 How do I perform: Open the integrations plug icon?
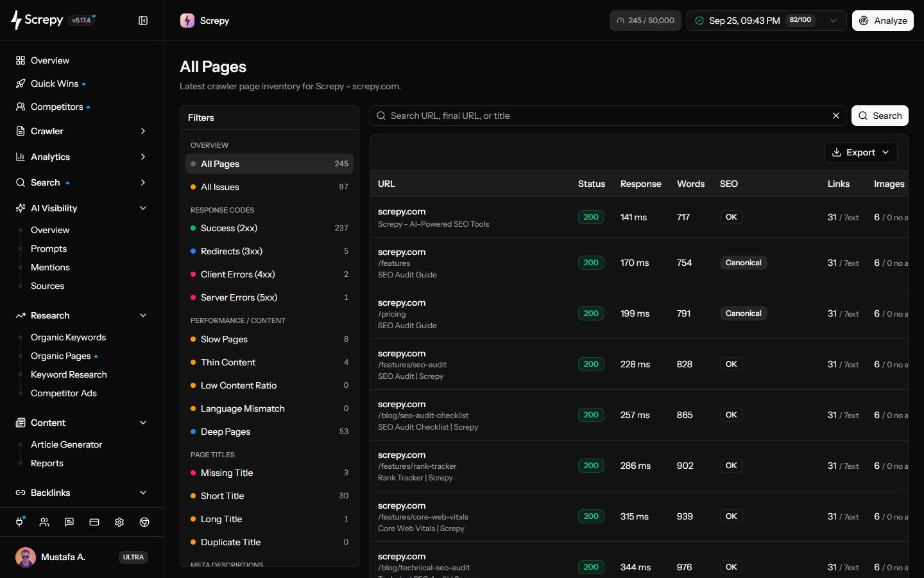(19, 522)
